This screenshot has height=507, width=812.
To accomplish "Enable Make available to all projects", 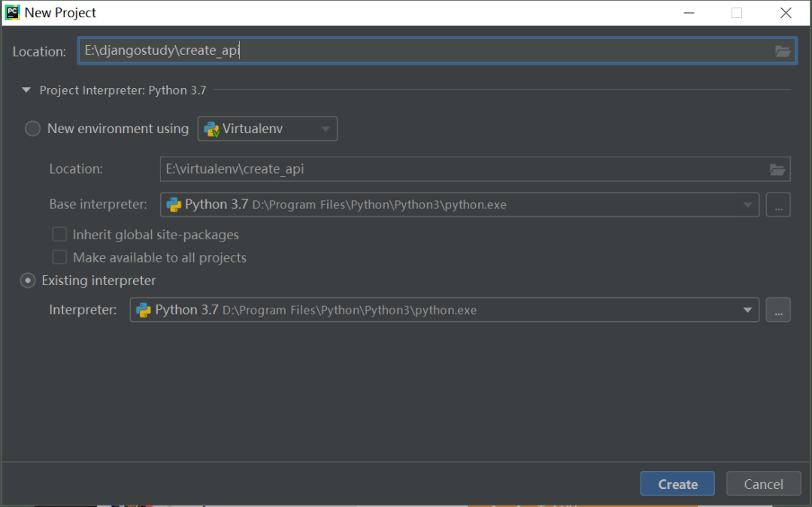I will [x=59, y=257].
